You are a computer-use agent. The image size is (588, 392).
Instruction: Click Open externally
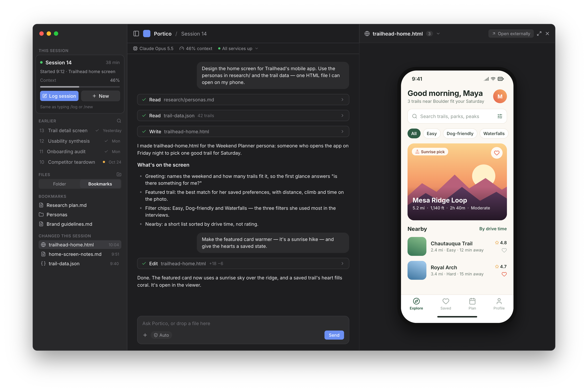pos(511,34)
